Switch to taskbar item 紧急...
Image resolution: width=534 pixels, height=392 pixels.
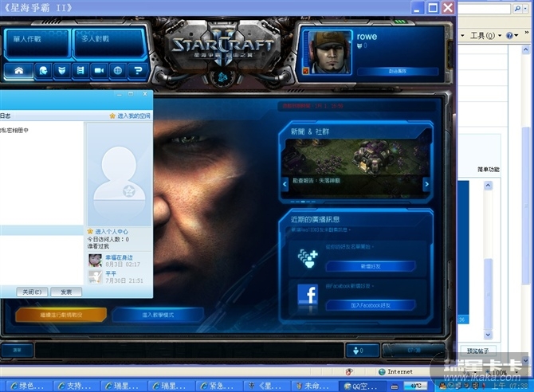pyautogui.click(x=219, y=386)
